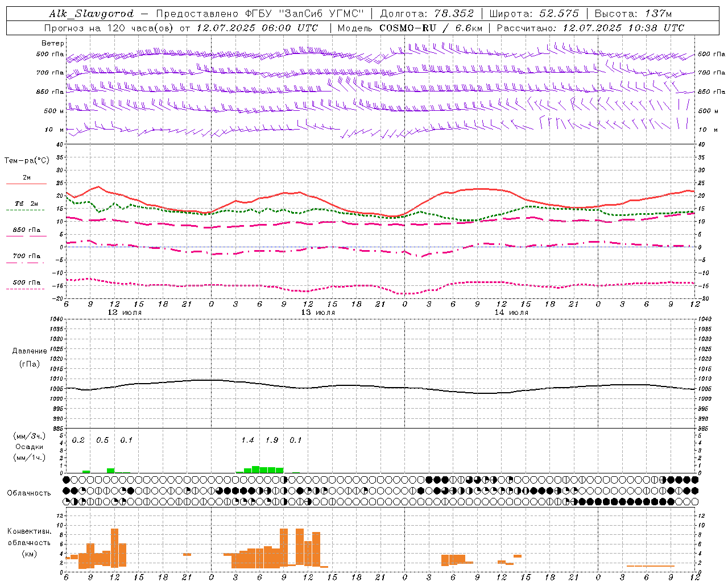Click the "Конвективн." convective cloud label
Viewport: 728px width, 582px height.
coord(30,531)
